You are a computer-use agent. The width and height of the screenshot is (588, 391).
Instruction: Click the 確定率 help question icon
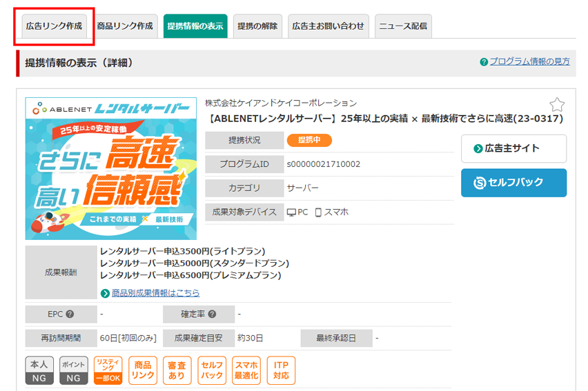point(211,314)
